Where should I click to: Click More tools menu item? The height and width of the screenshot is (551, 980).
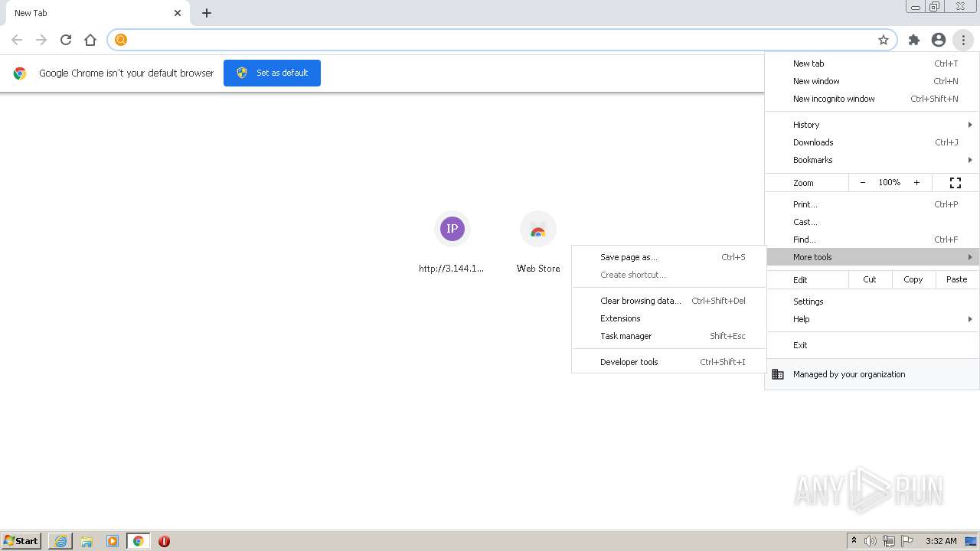872,257
